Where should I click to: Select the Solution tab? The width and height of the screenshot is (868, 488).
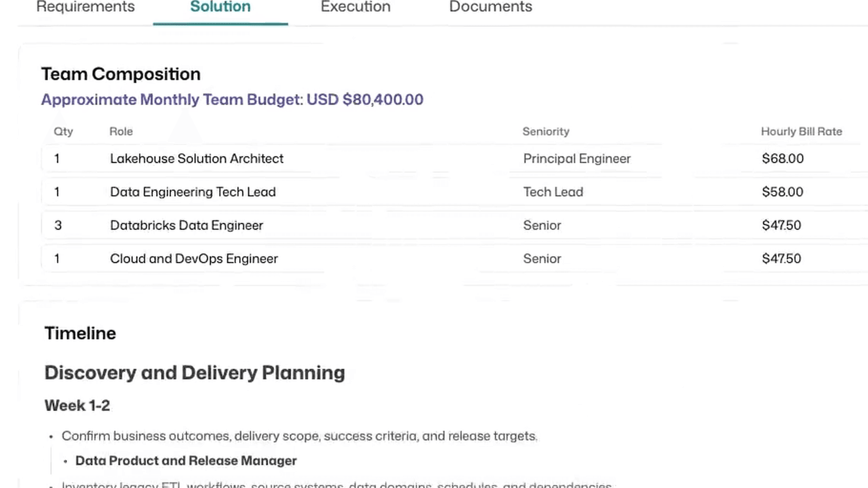click(220, 7)
